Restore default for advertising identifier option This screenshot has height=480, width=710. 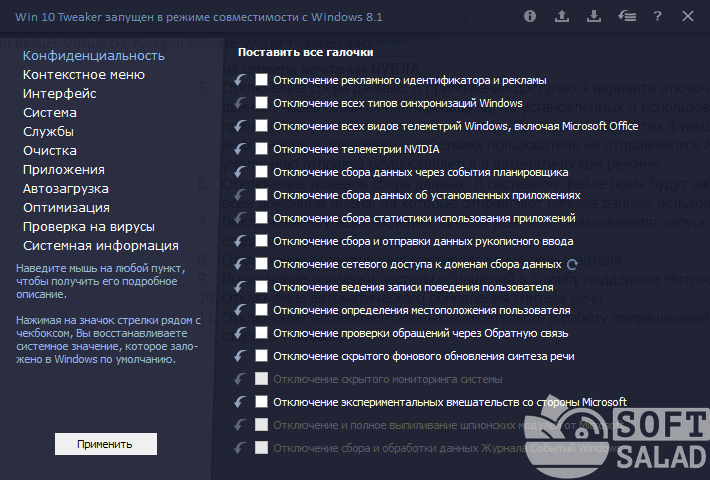(240, 80)
